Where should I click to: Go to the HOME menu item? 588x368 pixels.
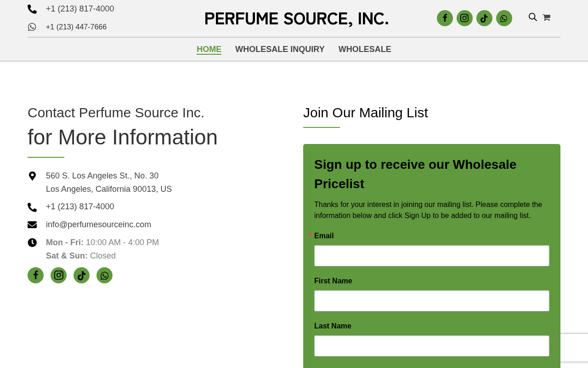pyautogui.click(x=209, y=49)
